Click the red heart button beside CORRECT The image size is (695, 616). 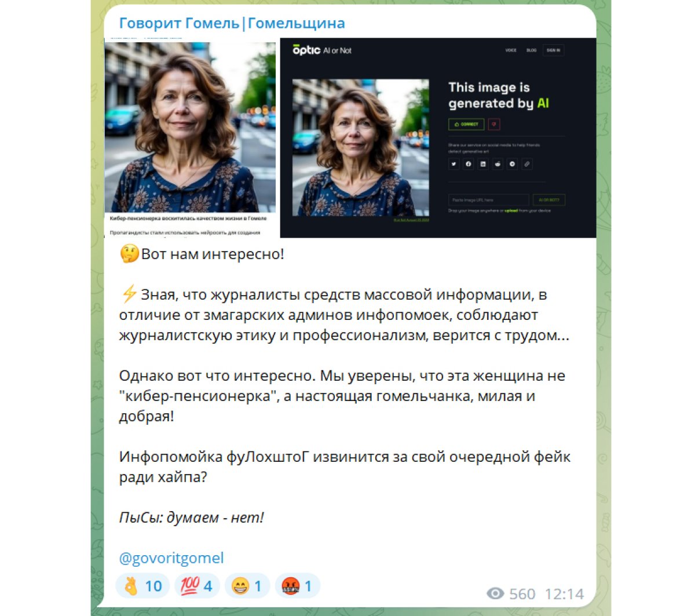pyautogui.click(x=493, y=124)
